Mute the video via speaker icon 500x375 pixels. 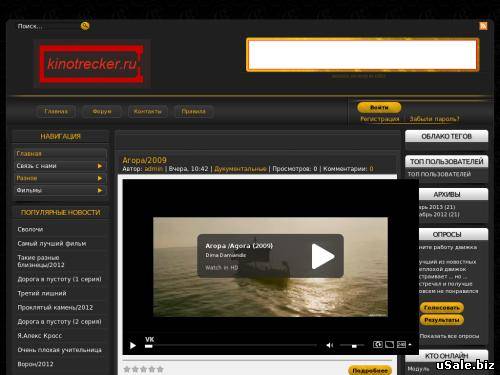[330, 345]
